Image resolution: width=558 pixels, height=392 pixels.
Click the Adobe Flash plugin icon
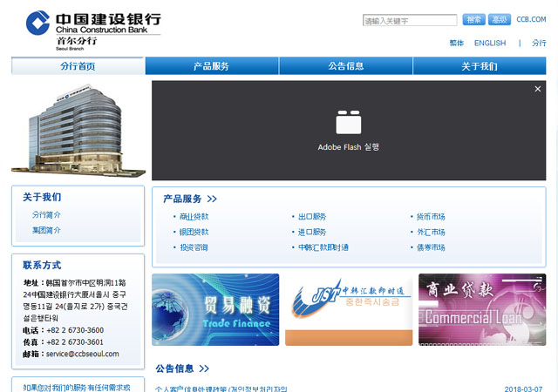348,122
